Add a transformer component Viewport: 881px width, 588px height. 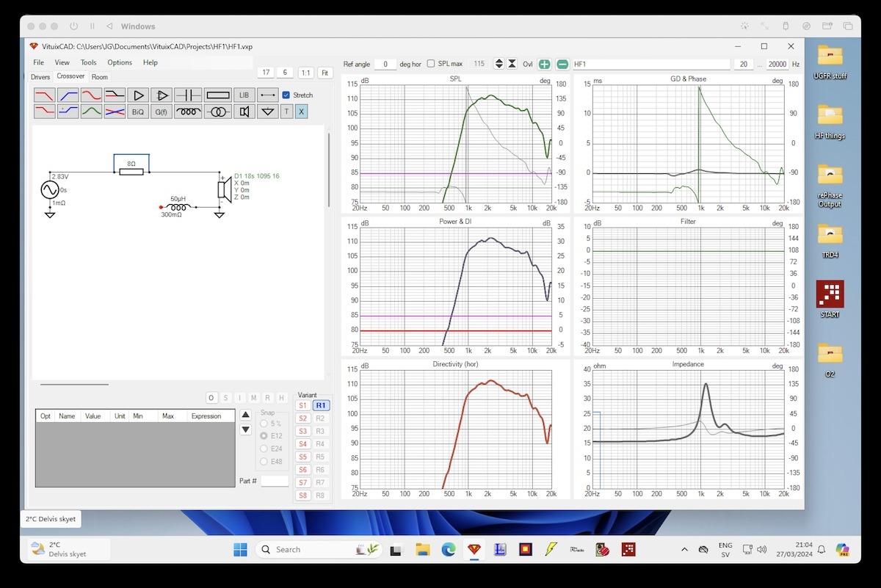click(218, 112)
